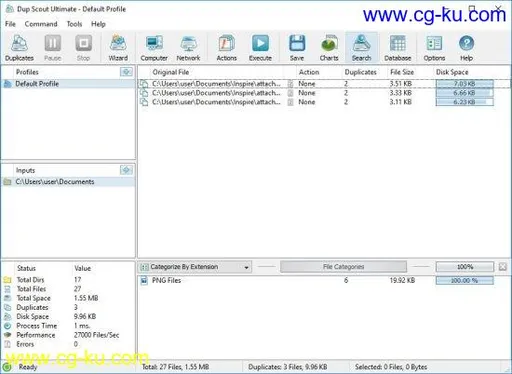
Task: Click the PNG Files category icon
Action: click(144, 280)
